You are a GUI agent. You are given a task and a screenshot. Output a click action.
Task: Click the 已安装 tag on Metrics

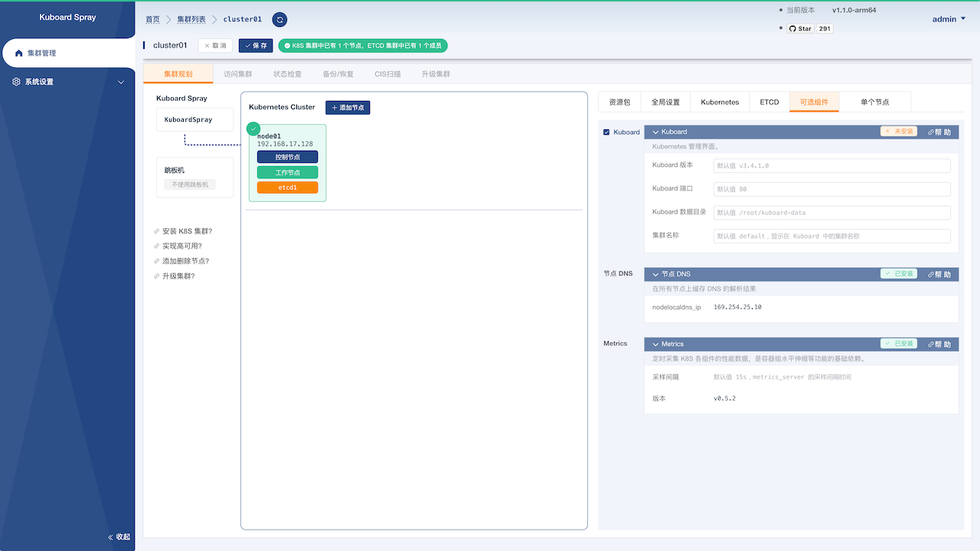899,344
